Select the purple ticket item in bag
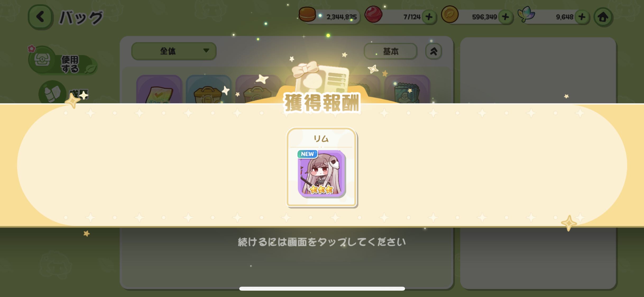The width and height of the screenshot is (644, 297). coord(159,89)
